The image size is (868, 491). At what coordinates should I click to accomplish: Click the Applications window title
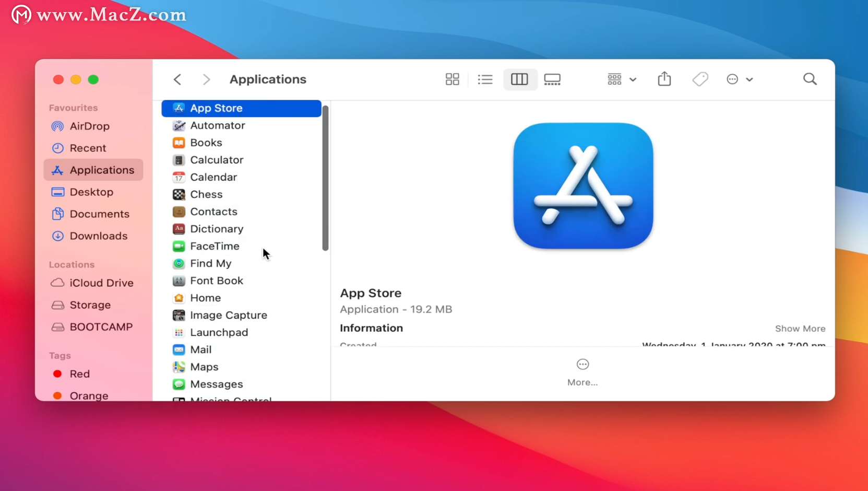[x=268, y=79]
